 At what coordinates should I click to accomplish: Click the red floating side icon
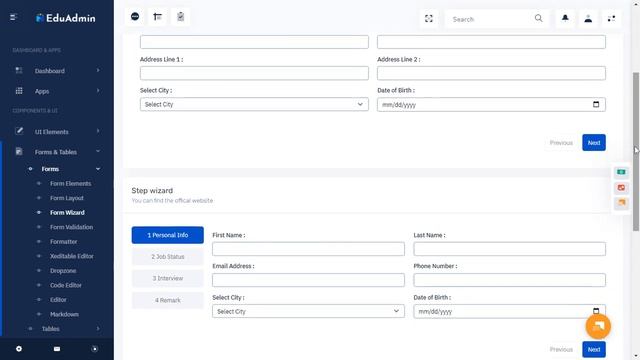point(621,187)
